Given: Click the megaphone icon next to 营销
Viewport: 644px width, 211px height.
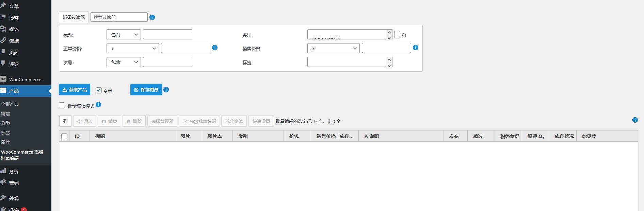Looking at the screenshot, I should (x=3, y=183).
